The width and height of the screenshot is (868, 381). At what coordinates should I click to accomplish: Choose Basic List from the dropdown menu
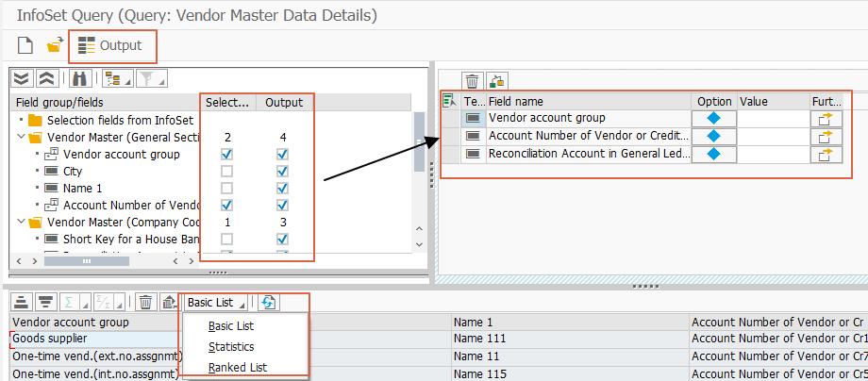pos(231,326)
